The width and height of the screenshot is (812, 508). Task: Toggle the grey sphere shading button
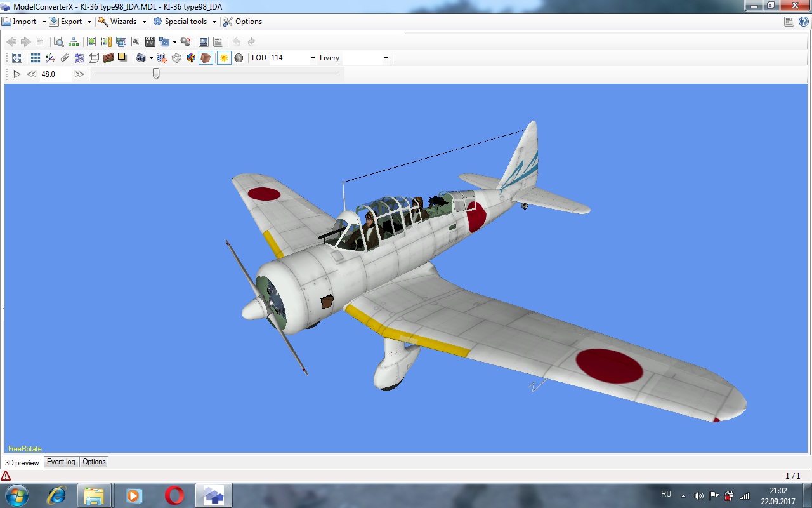(239, 58)
